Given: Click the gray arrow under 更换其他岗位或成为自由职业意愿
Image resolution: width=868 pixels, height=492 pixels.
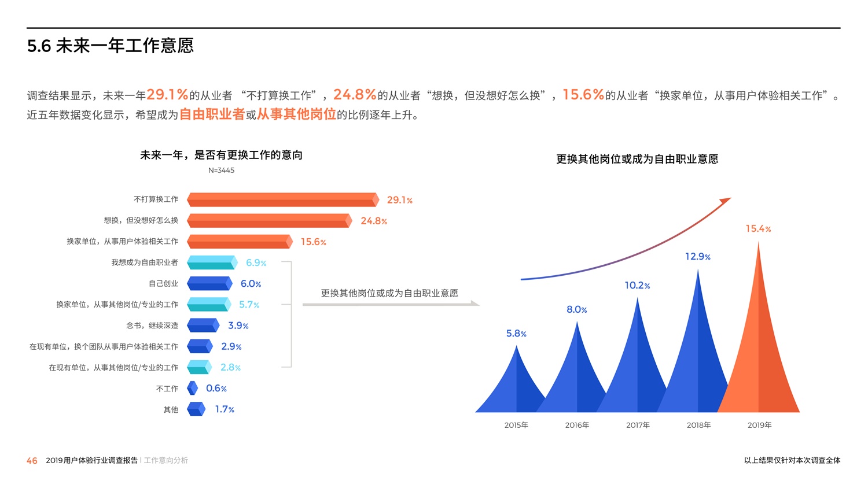Looking at the screenshot, I should click(391, 304).
